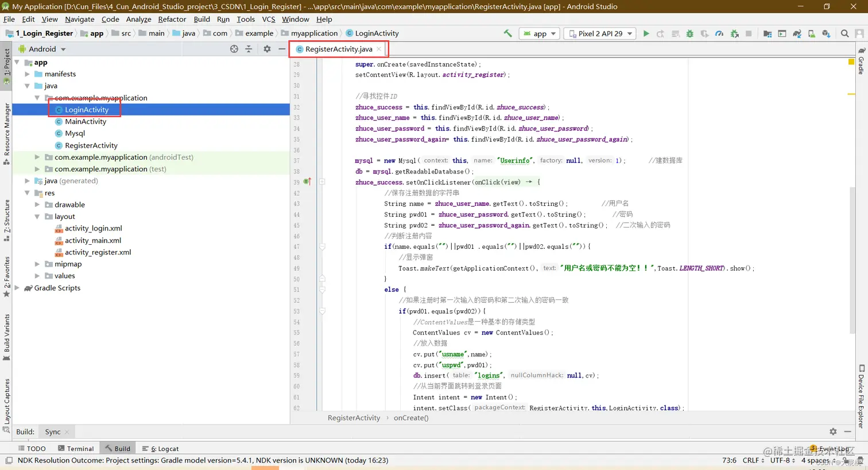This screenshot has height=470, width=868.
Task: Open the Pixel 2 API 29 device dropdown
Action: coord(600,33)
